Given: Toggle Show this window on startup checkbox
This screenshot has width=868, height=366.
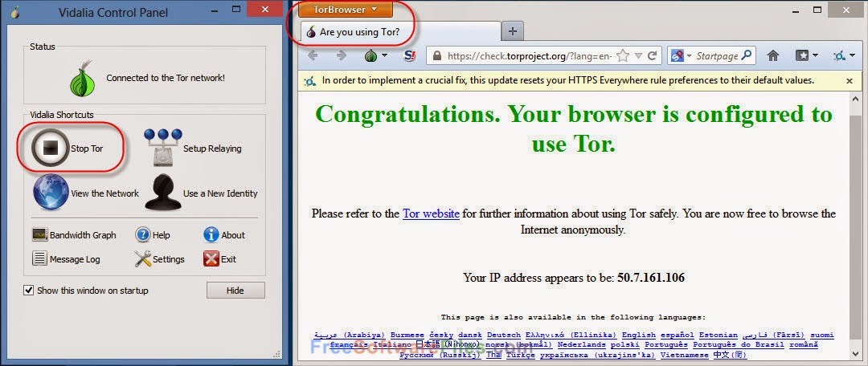Looking at the screenshot, I should coord(29,290).
